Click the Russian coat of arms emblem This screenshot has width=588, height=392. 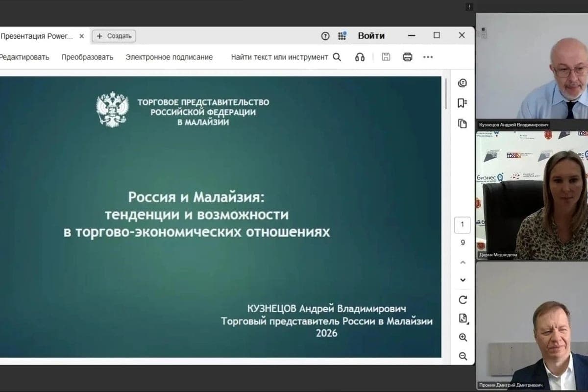(113, 109)
